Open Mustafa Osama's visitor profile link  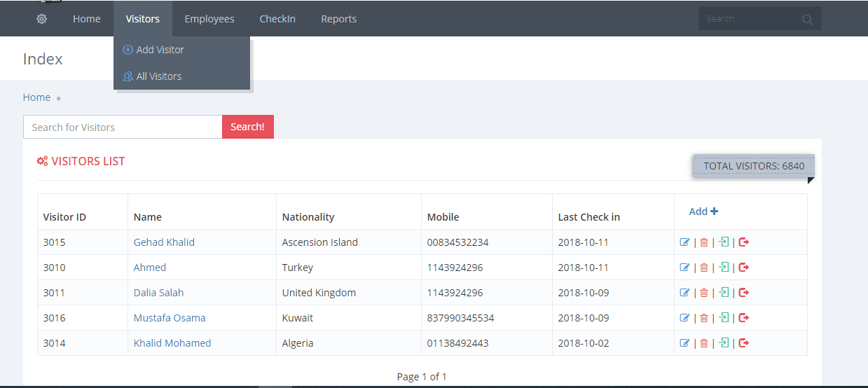(x=170, y=318)
